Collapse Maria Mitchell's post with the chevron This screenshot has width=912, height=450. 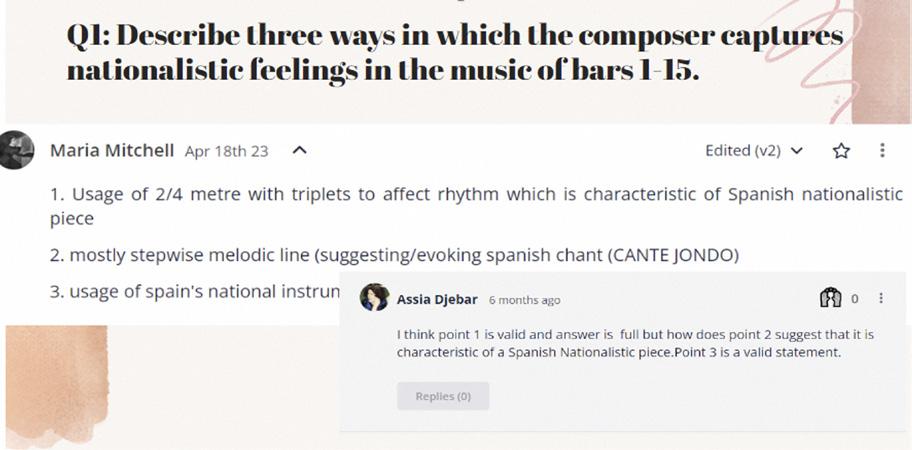298,151
